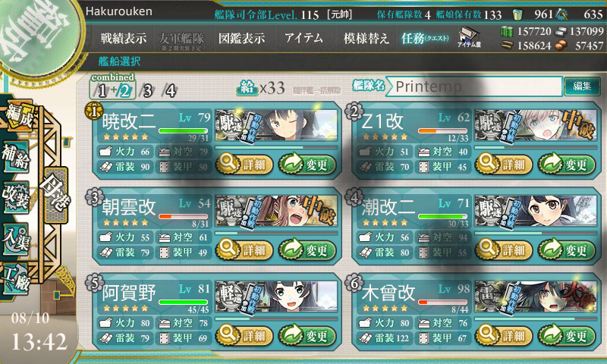
Task: Click the アイテム屋 item shop icon
Action: pyautogui.click(x=469, y=37)
